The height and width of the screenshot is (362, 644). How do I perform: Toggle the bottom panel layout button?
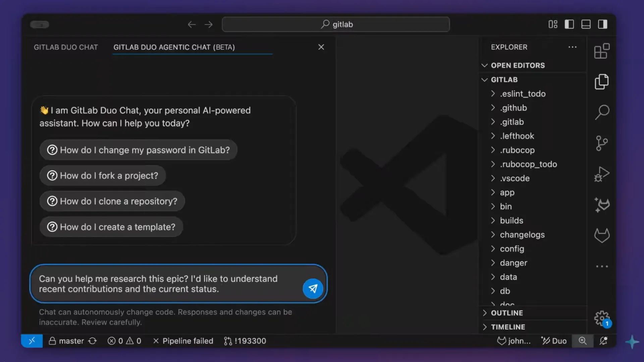tap(586, 24)
